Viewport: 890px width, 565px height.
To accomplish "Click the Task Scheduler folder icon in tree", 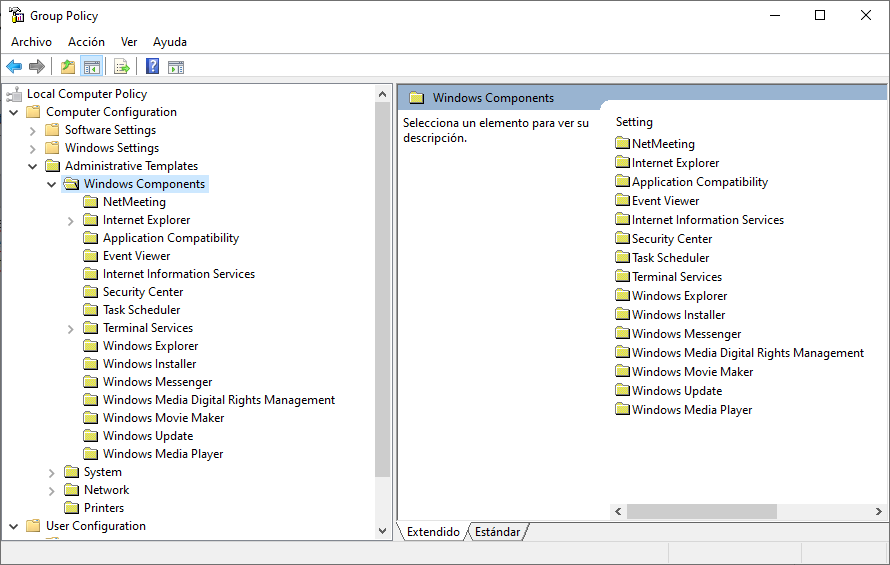I will coord(90,310).
